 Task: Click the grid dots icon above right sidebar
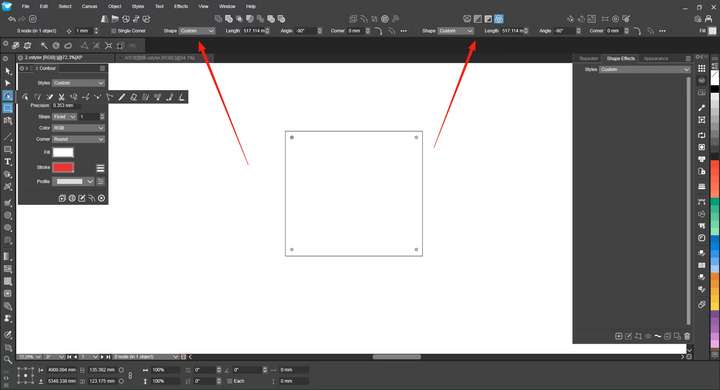click(x=702, y=68)
